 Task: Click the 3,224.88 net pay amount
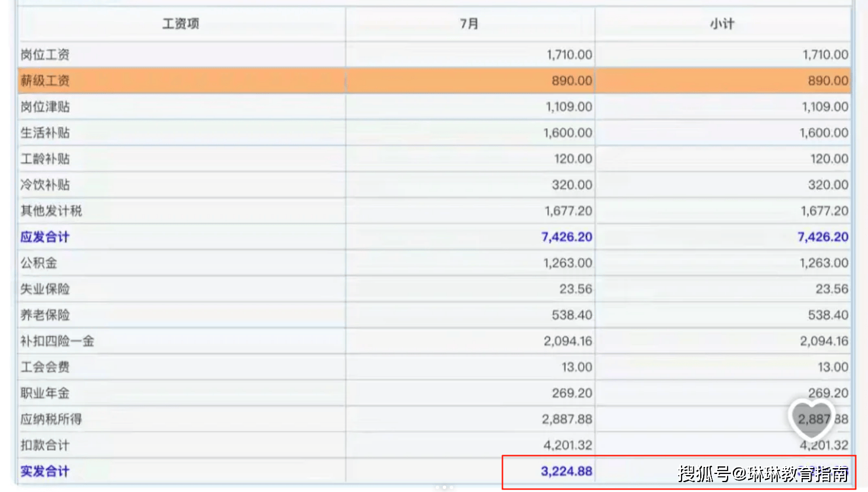[566, 471]
